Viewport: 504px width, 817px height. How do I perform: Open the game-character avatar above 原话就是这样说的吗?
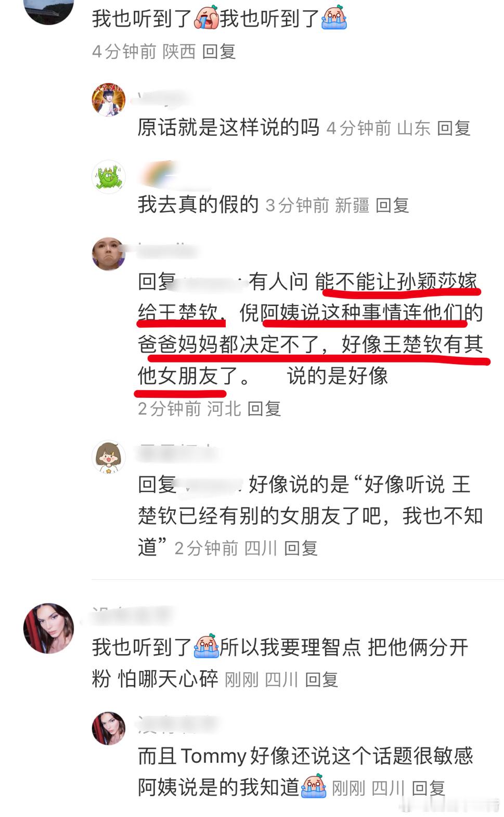(x=109, y=99)
